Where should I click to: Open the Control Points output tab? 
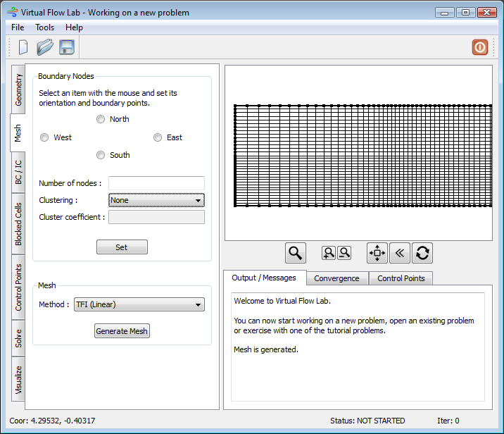(x=401, y=278)
